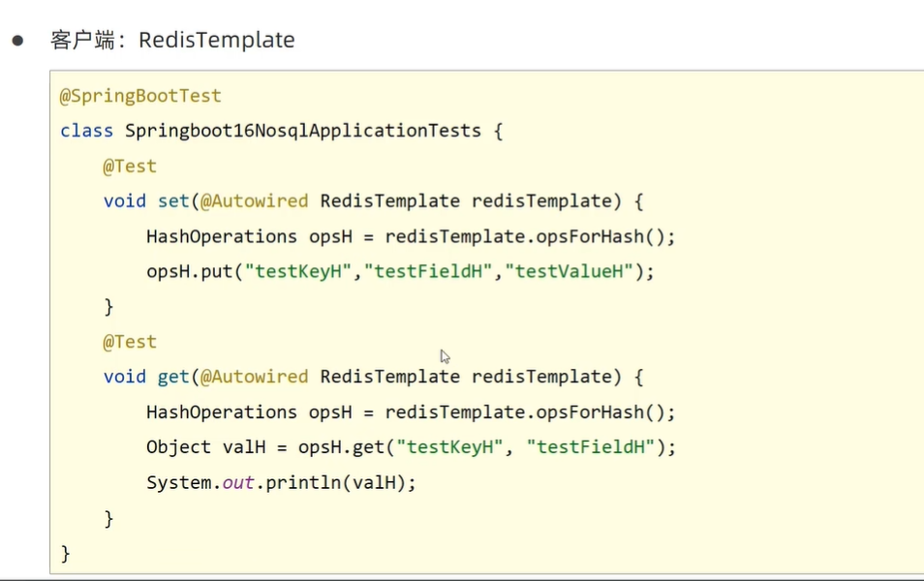Click the opsH.put method call
The image size is (924, 581).
pyautogui.click(x=189, y=271)
